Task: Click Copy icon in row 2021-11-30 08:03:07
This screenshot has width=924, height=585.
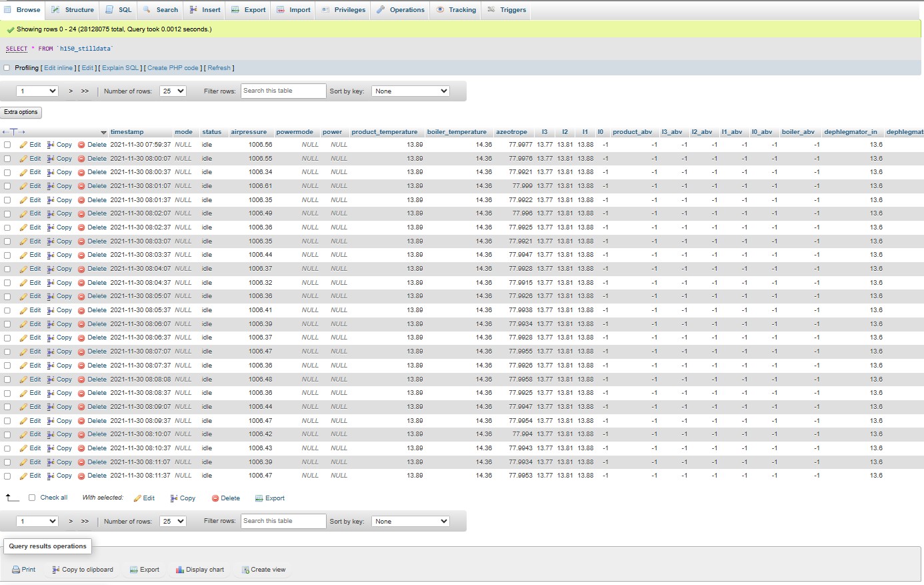Action: tap(51, 241)
